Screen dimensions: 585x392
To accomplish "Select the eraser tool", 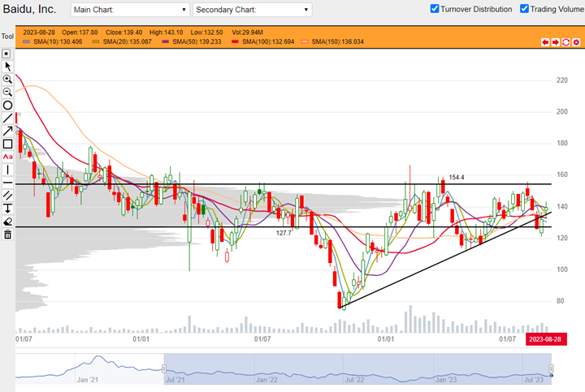I will pos(7,222).
